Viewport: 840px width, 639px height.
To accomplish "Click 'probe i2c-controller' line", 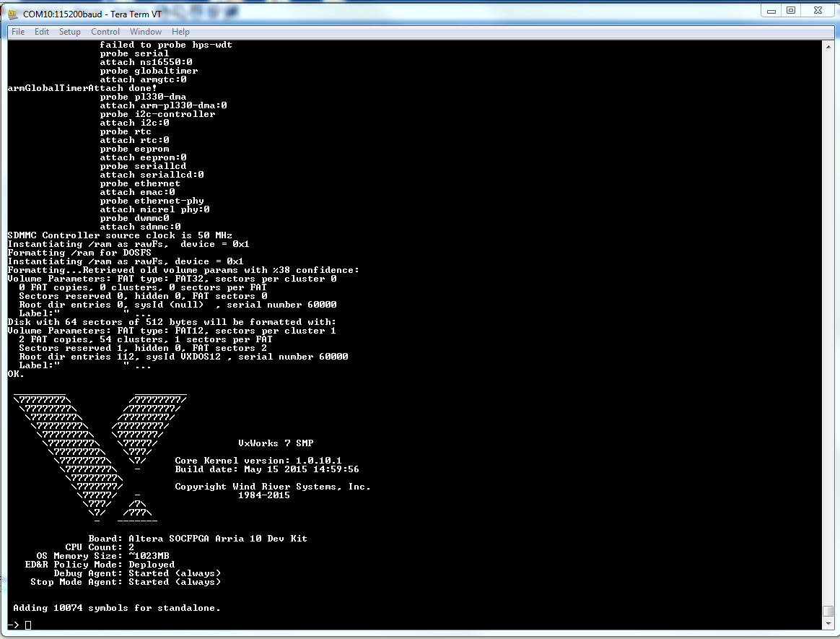I will click(157, 114).
